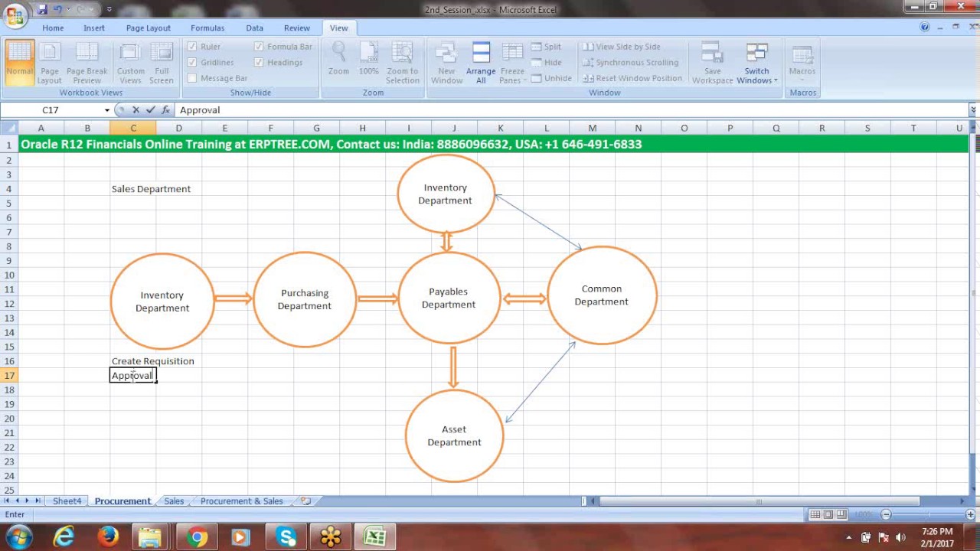This screenshot has height=551, width=980.
Task: Toggle Headings checkbox
Action: point(278,63)
